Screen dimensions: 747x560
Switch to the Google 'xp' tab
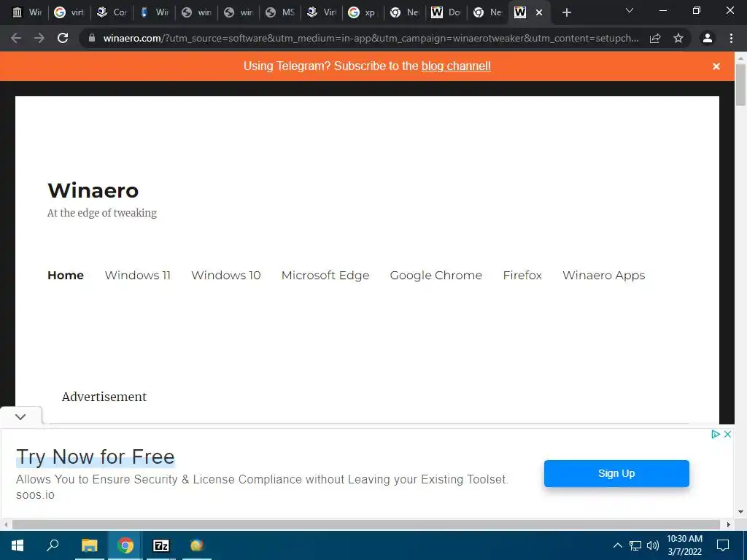(362, 12)
